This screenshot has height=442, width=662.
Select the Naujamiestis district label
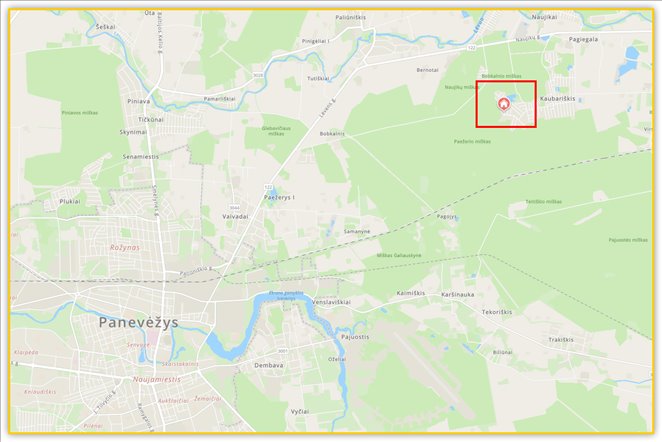point(157,380)
